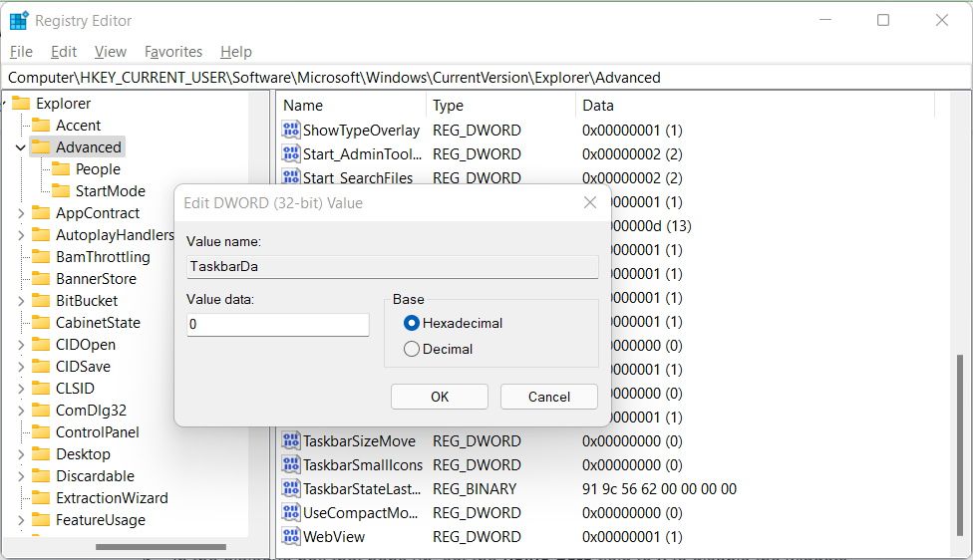
Task: Close the Edit DWORD dialog with X
Action: [x=590, y=202]
